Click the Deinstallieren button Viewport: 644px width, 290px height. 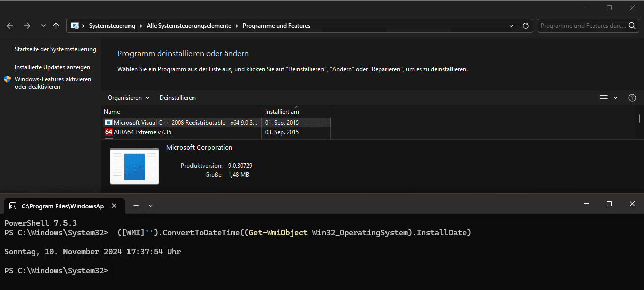point(177,98)
